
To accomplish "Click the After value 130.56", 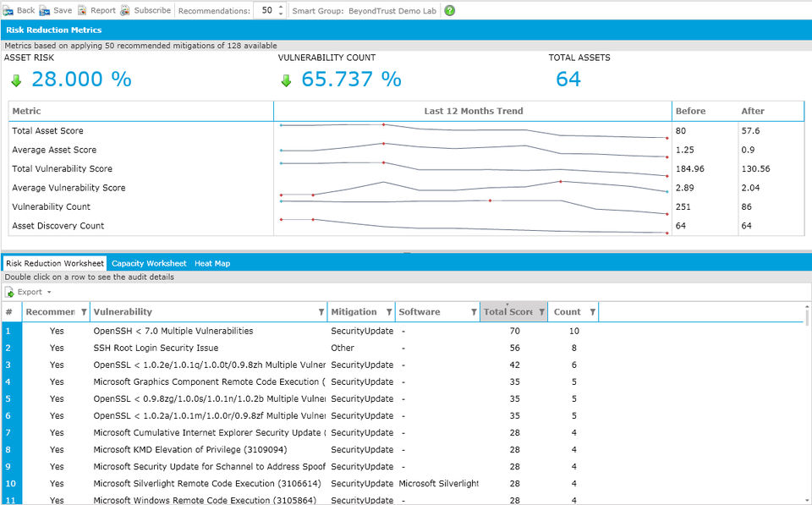I will pyautogui.click(x=755, y=168).
